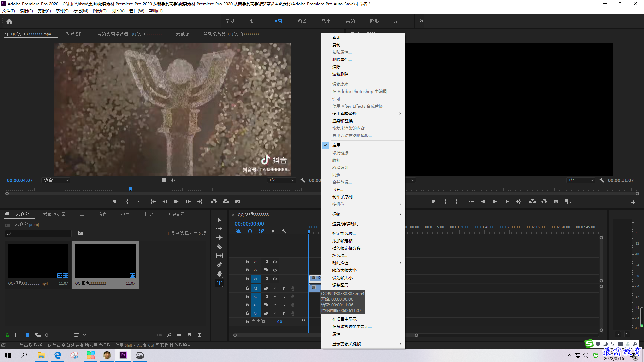644x362 pixels.
Task: Open Source monitor settings wrench
Action: (303, 180)
